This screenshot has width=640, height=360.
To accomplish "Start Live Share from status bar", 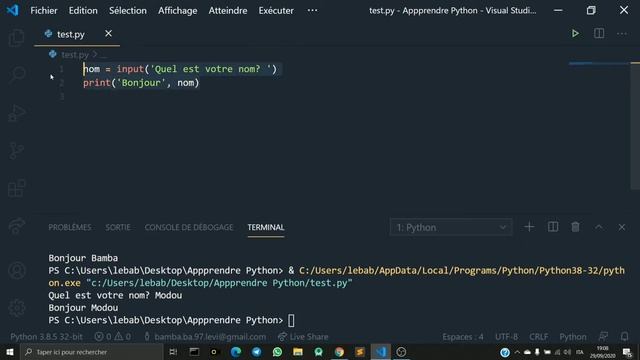I will click(x=303, y=337).
